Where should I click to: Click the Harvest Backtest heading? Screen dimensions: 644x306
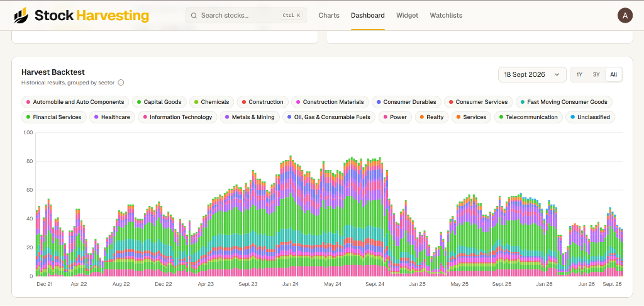click(53, 72)
